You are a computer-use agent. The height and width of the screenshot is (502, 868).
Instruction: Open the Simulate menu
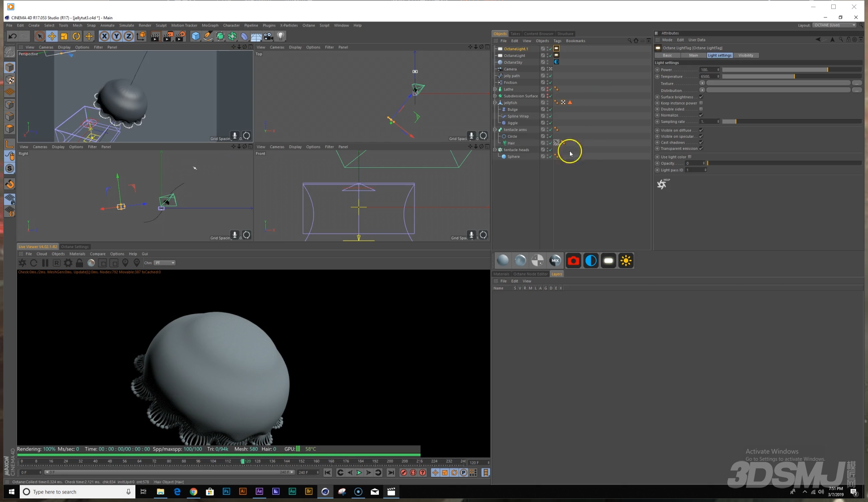126,26
